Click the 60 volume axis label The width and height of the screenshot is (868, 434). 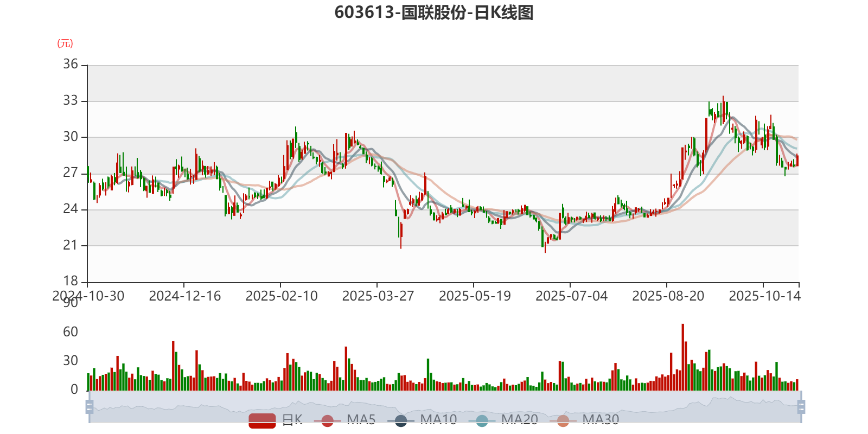(x=71, y=332)
